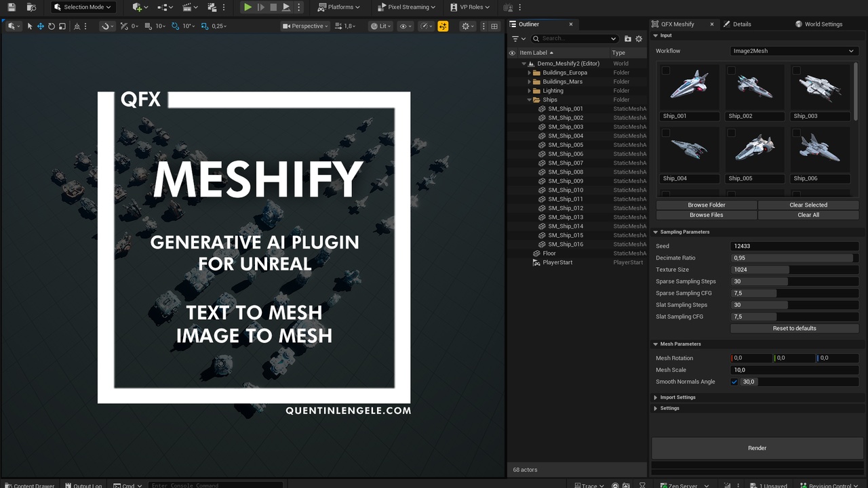Check the Ship_002 thumbnail checkbox

click(731, 70)
